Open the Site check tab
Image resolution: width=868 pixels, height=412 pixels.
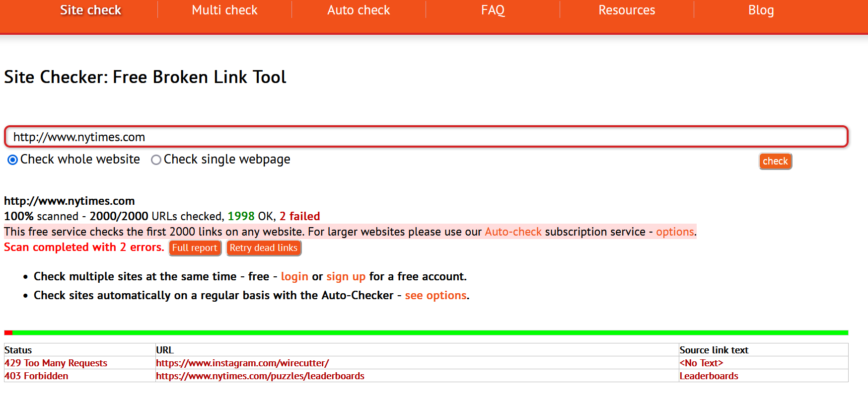[90, 10]
